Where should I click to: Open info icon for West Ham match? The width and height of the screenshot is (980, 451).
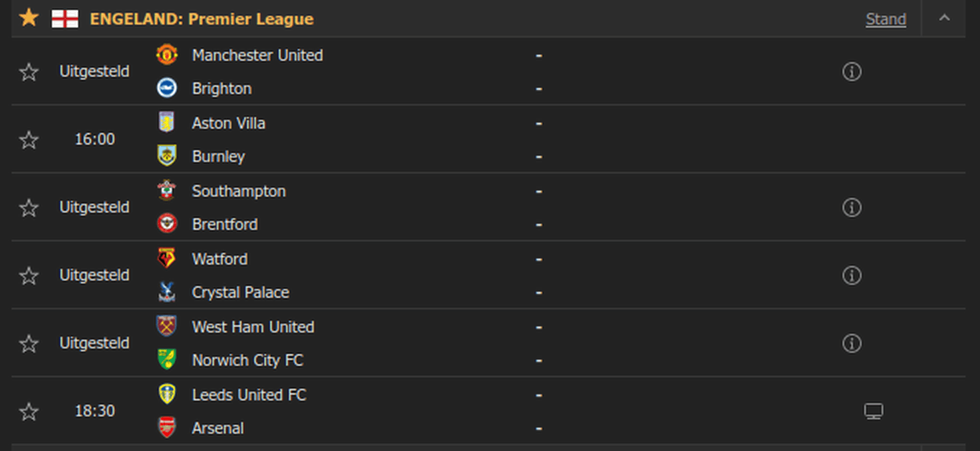(852, 343)
